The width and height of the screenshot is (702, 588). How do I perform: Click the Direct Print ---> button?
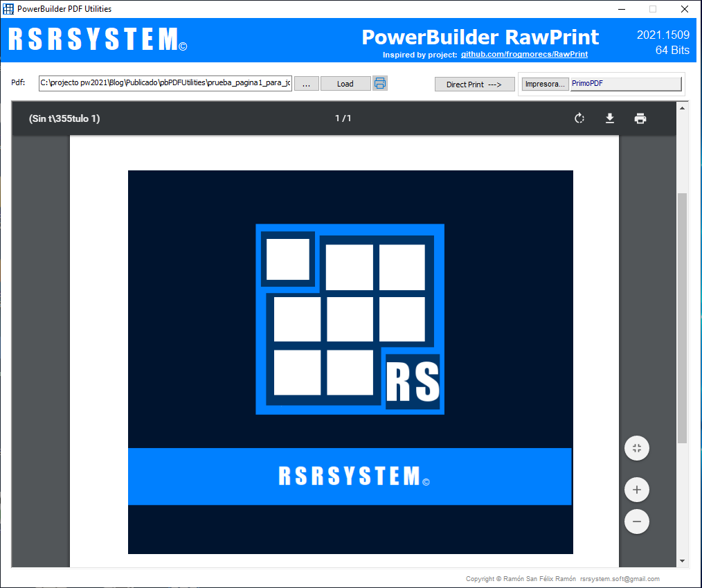point(474,84)
